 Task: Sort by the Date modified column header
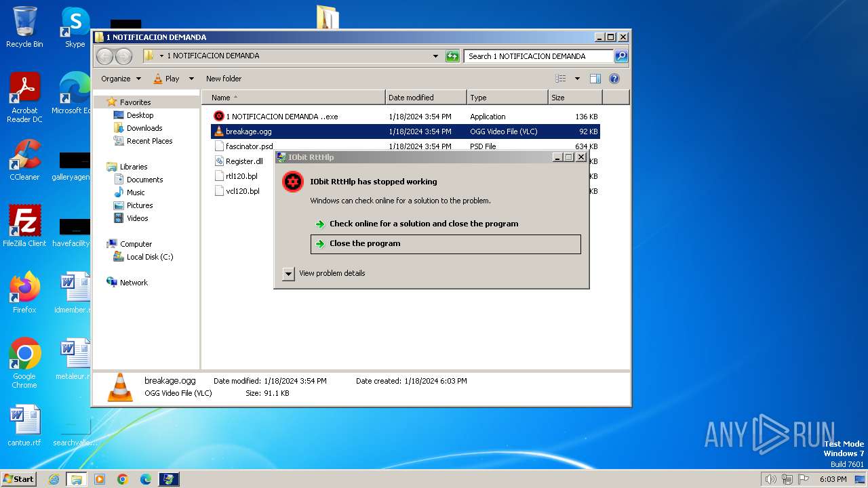(426, 98)
